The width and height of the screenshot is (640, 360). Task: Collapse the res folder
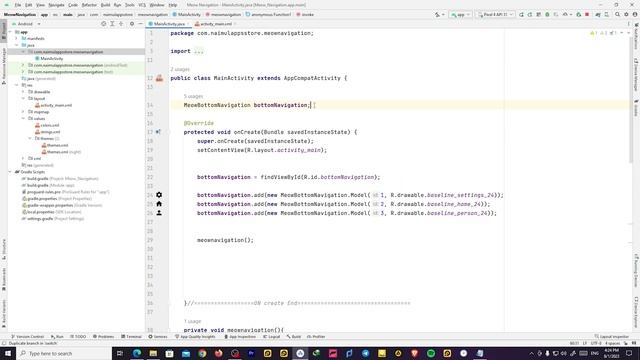pos(17,85)
